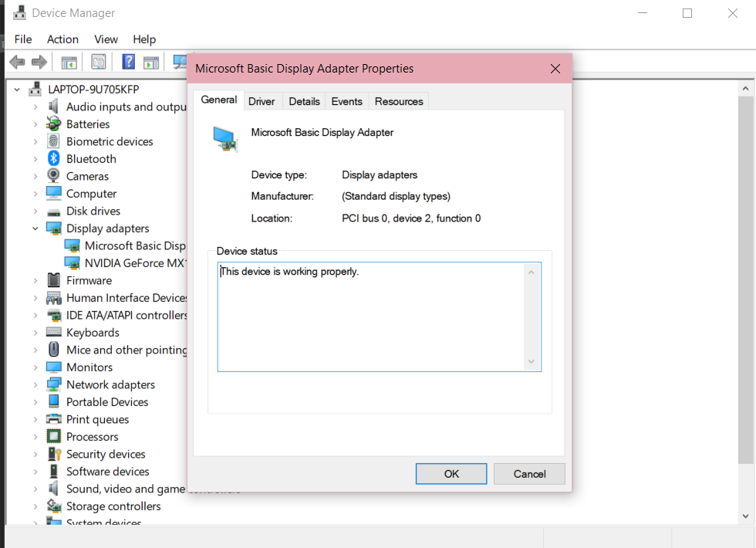Select NVIDIA GeForce MX tree item

pyautogui.click(x=125, y=263)
